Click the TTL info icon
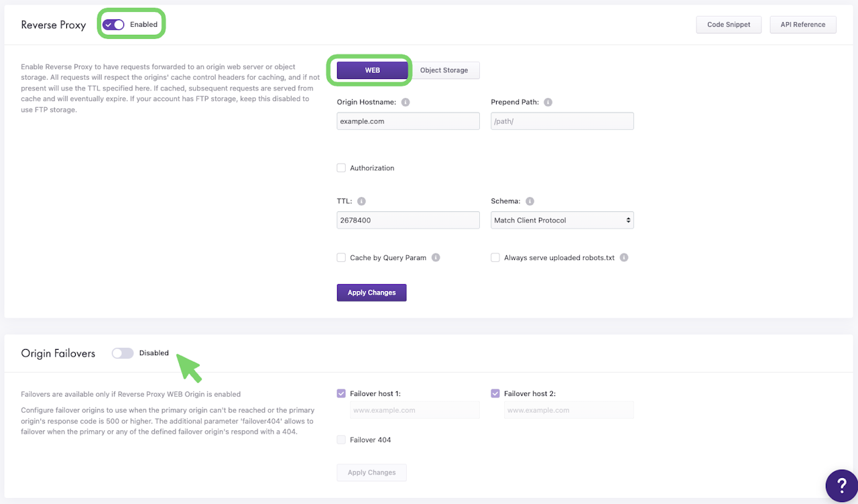The image size is (858, 504). coord(361,201)
